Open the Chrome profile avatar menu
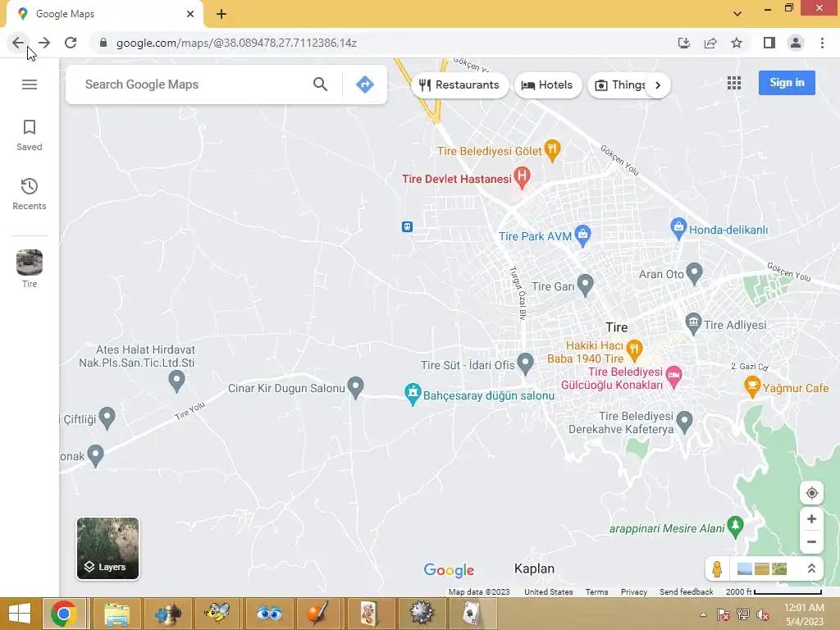 click(x=796, y=43)
